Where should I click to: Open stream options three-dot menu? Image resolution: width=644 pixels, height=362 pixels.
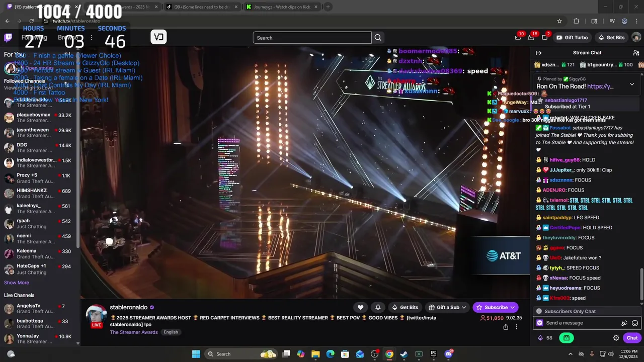(x=516, y=327)
